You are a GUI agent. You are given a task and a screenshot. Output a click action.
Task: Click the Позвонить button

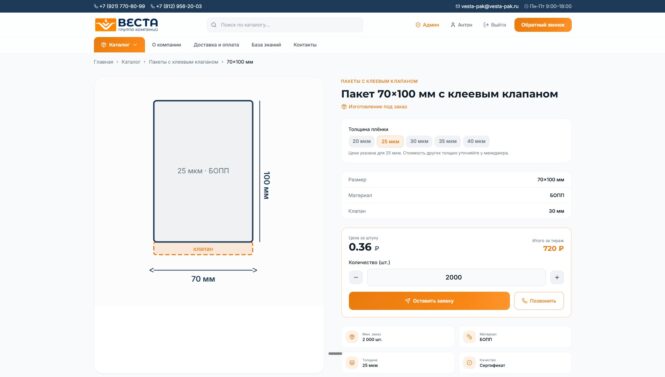(x=539, y=301)
